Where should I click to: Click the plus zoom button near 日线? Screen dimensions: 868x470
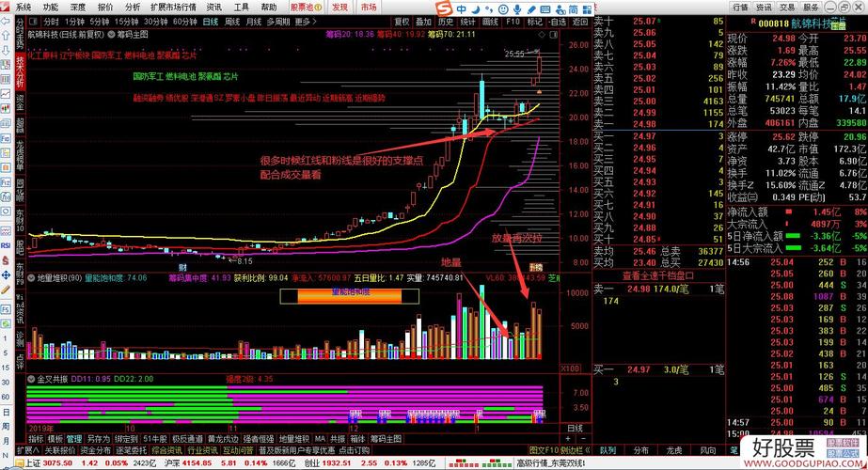pyautogui.click(x=567, y=438)
